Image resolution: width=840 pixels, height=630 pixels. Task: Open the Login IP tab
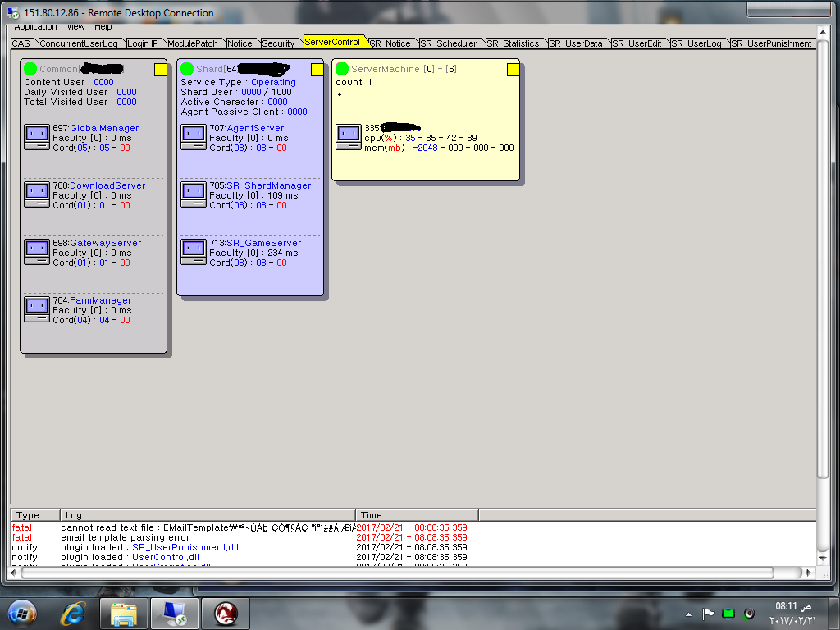pos(143,43)
